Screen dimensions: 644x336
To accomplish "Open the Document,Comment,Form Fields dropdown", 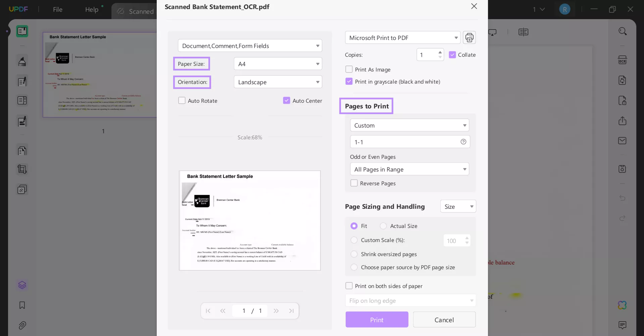I will [250, 46].
